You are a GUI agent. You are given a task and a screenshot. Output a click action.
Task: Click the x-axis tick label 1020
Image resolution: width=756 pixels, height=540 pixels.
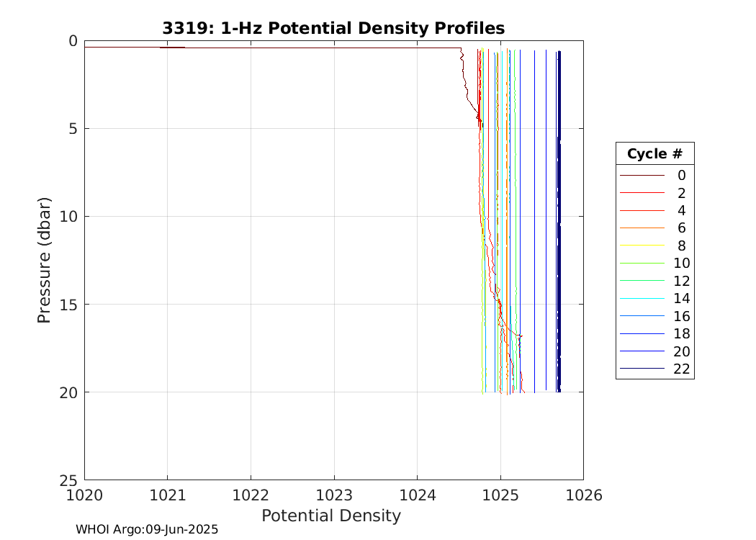click(x=84, y=495)
